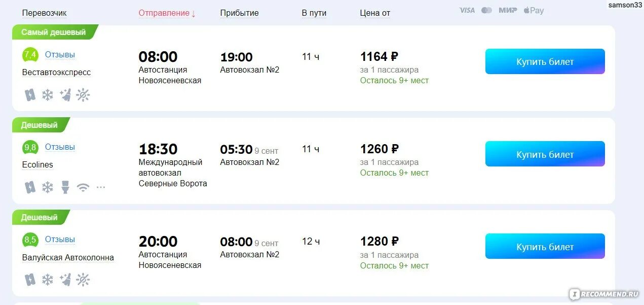This screenshot has width=644, height=305.
Task: Buy ticket for the 20:00 departure
Action: click(x=545, y=247)
